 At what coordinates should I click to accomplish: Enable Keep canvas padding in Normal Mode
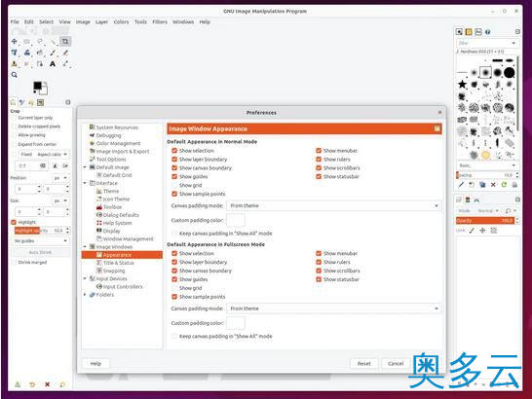174,234
